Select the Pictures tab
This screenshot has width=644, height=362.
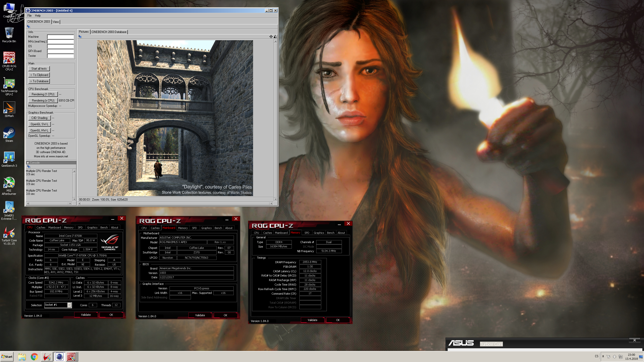click(84, 32)
